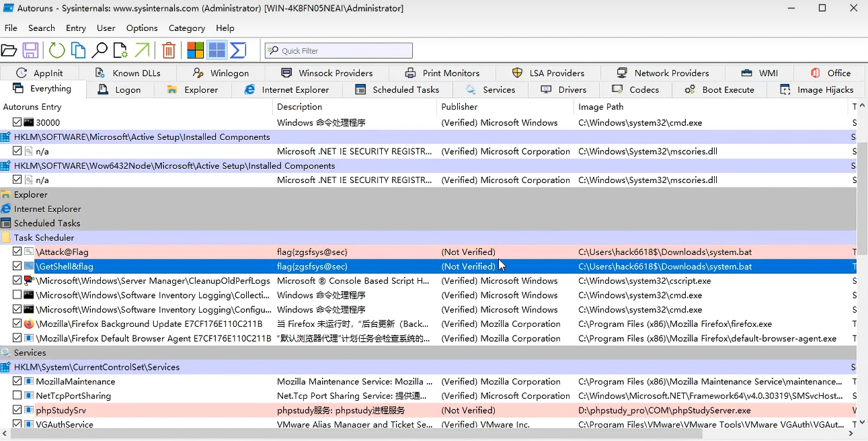Switch to the Codecs tab
Image resolution: width=868 pixels, height=441 pixels.
coord(635,89)
